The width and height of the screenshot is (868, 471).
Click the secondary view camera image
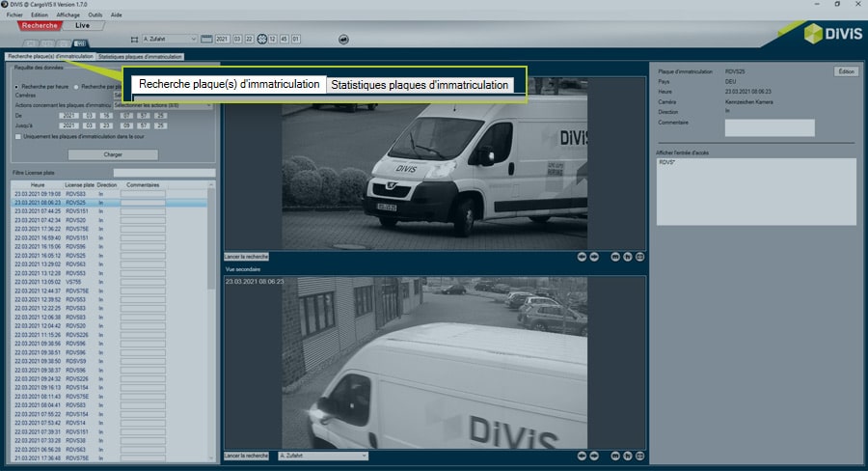(435, 363)
